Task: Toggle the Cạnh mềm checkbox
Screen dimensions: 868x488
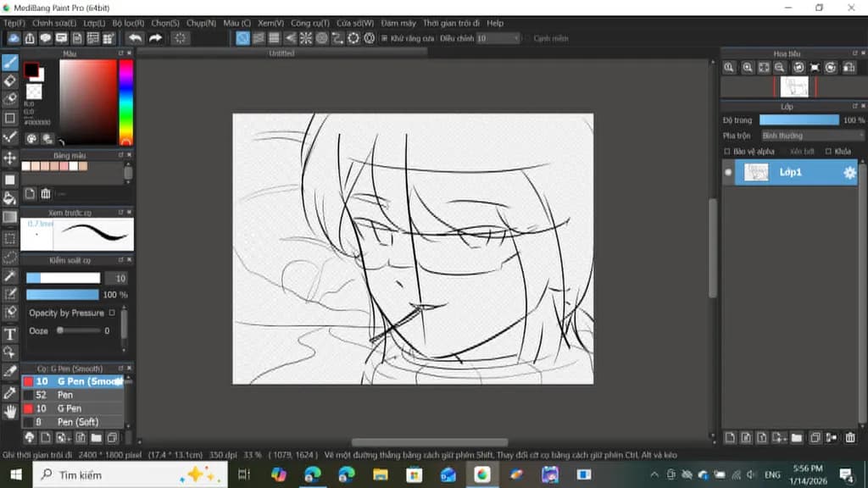Action: [x=527, y=38]
